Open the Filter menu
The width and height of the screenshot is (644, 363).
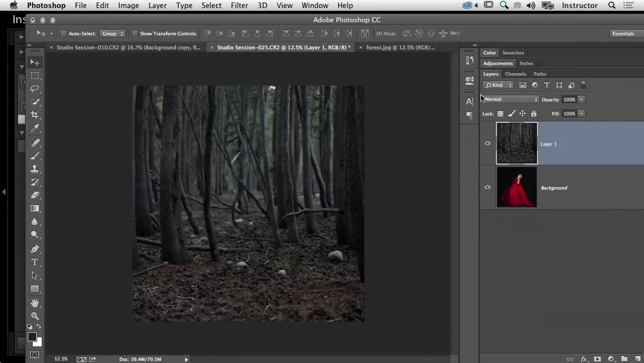tap(239, 5)
